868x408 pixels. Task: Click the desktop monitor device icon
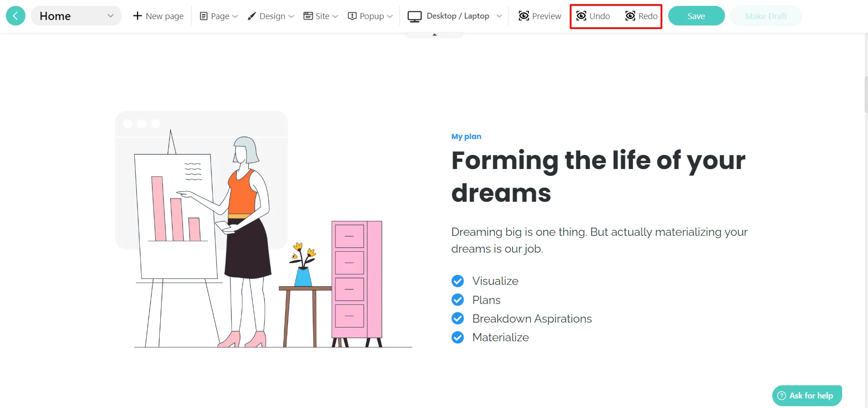414,16
